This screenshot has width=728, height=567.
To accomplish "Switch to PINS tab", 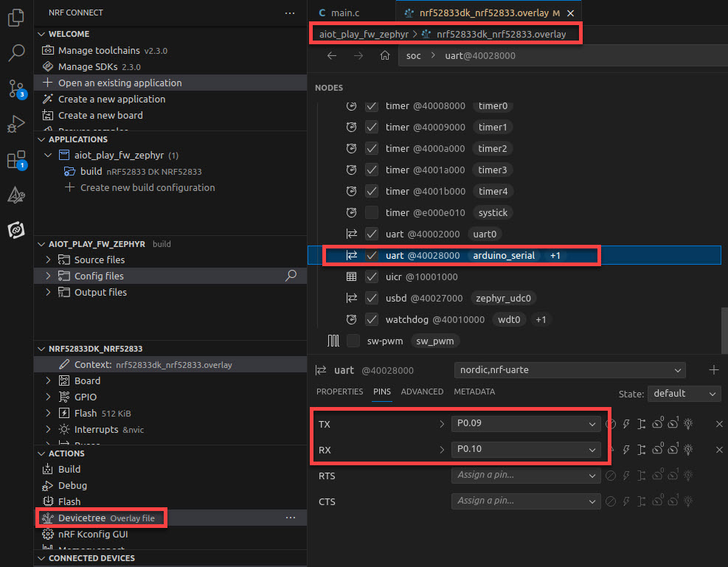I will pyautogui.click(x=381, y=392).
